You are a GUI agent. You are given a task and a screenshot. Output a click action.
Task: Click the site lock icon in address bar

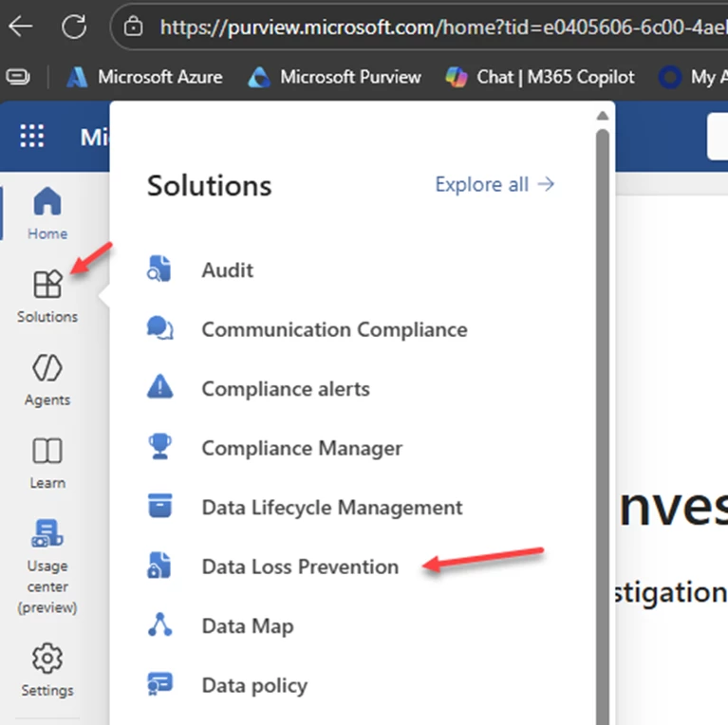pos(133,27)
